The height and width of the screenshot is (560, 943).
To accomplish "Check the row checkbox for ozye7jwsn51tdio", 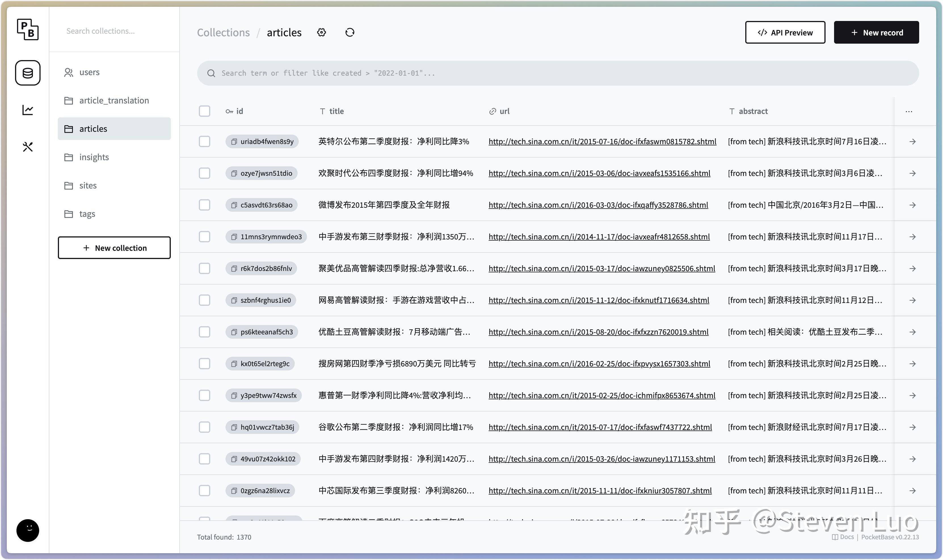I will (x=204, y=173).
